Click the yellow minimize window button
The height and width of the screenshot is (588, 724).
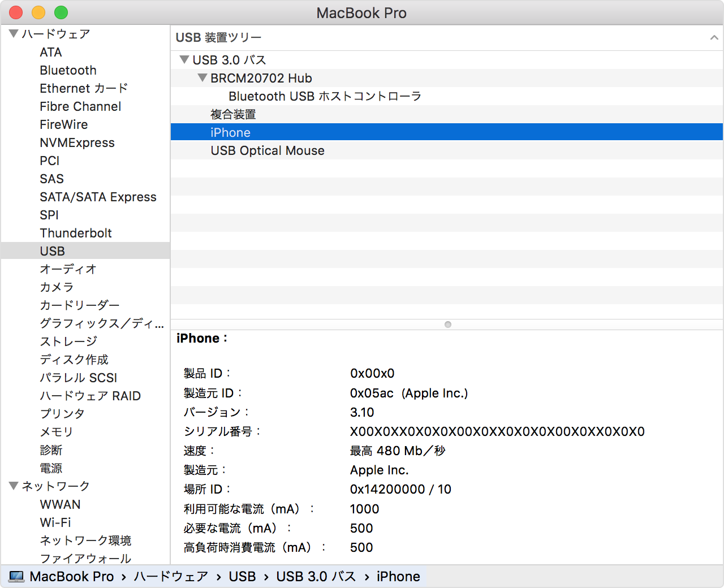38,12
